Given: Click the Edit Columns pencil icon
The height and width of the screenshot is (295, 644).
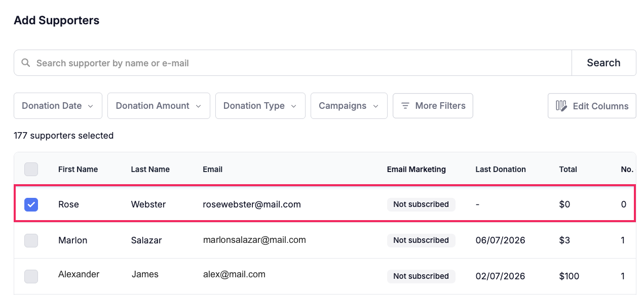Looking at the screenshot, I should click(x=561, y=106).
